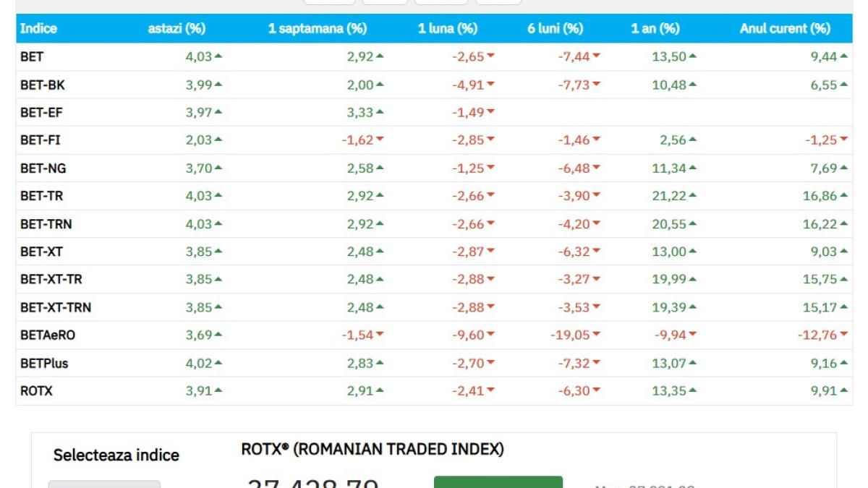This screenshot has height=488, width=868.
Task: Click the green button beside the ROTX value
Action: (x=498, y=481)
